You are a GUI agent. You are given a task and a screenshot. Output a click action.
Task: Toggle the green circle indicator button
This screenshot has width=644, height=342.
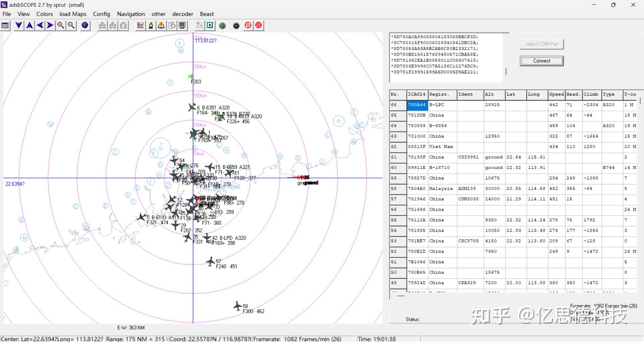coord(222,26)
